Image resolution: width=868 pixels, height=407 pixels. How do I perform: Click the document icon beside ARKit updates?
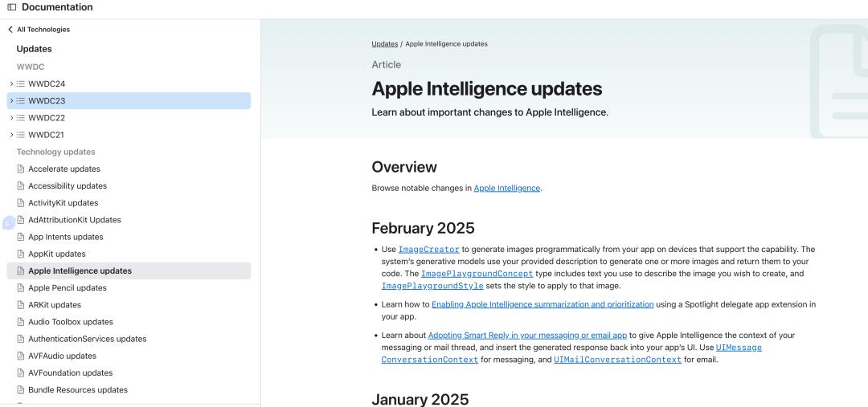[x=21, y=305]
